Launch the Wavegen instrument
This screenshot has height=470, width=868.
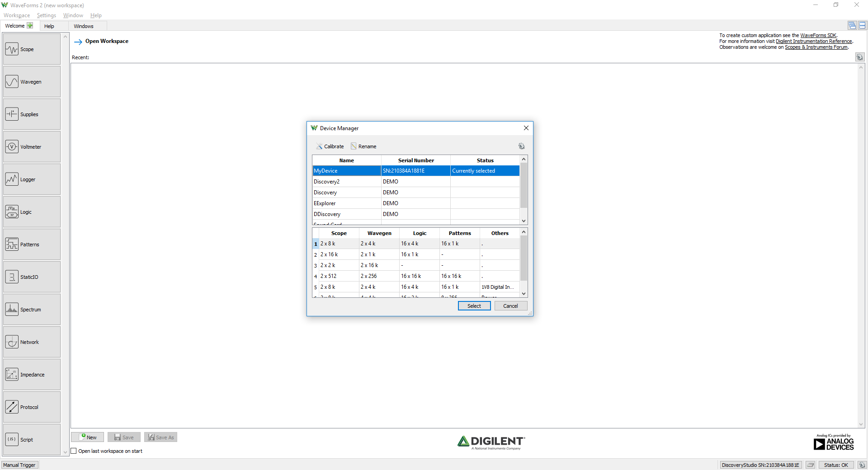(32, 82)
